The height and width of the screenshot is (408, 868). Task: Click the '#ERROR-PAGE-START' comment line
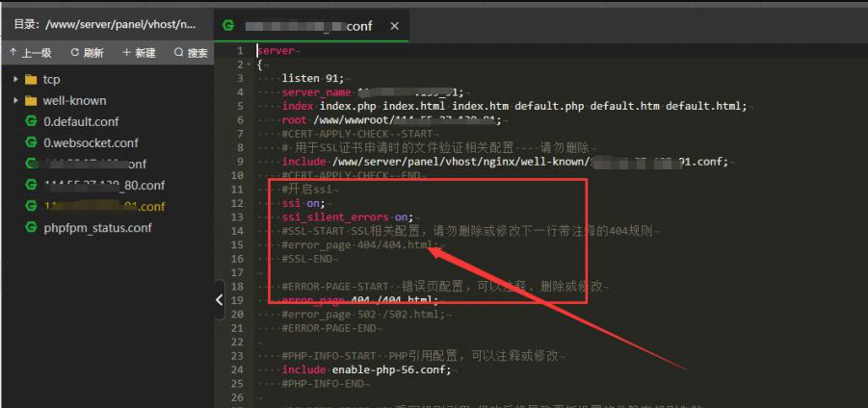pos(442,287)
